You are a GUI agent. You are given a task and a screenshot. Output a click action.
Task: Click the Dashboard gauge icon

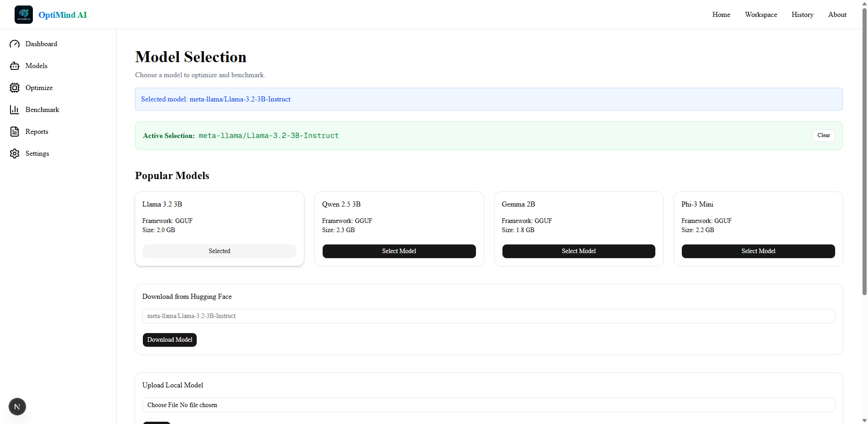click(15, 44)
